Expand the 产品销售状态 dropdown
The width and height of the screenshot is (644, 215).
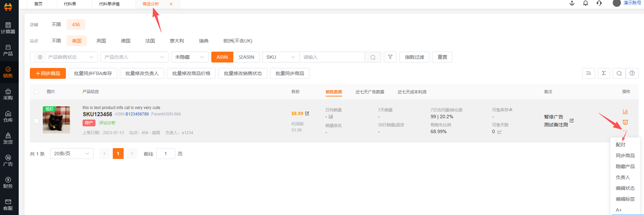tap(64, 57)
